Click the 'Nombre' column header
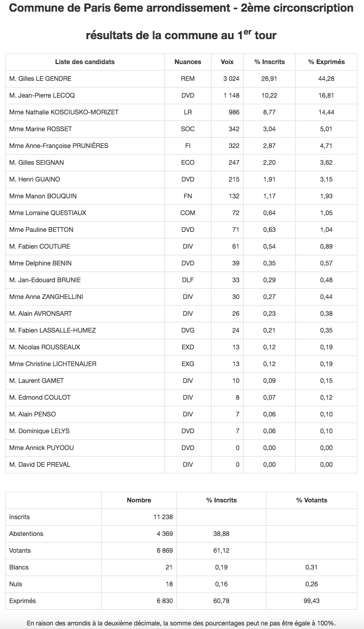 pos(139,500)
